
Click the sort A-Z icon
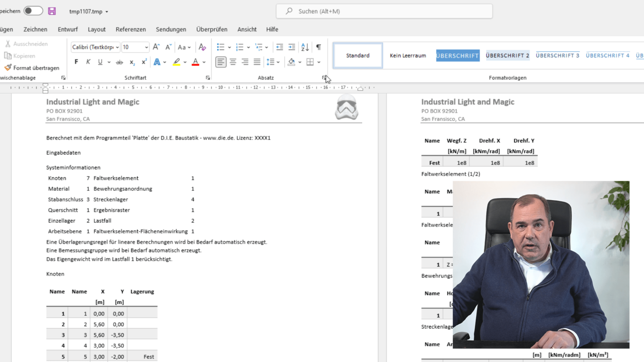305,47
